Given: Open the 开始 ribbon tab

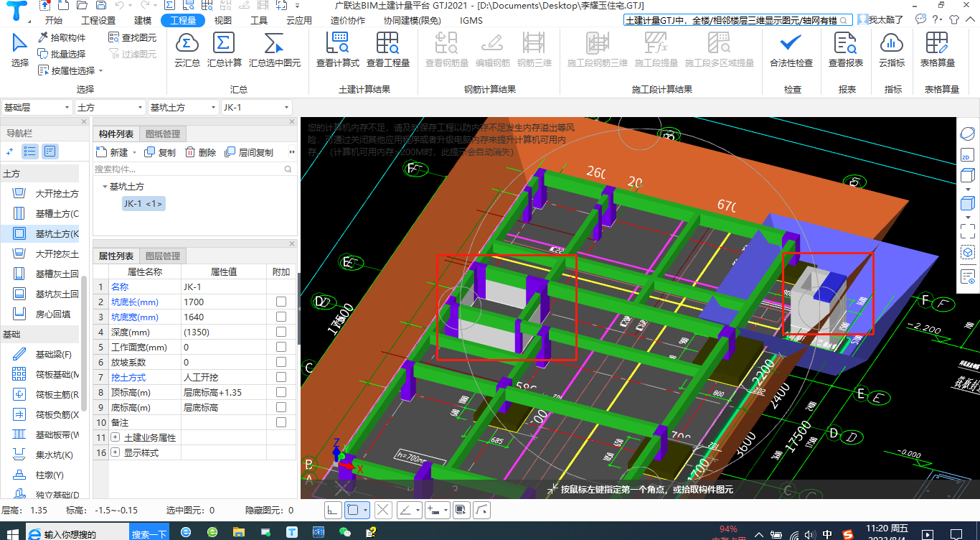Looking at the screenshot, I should pos(54,20).
